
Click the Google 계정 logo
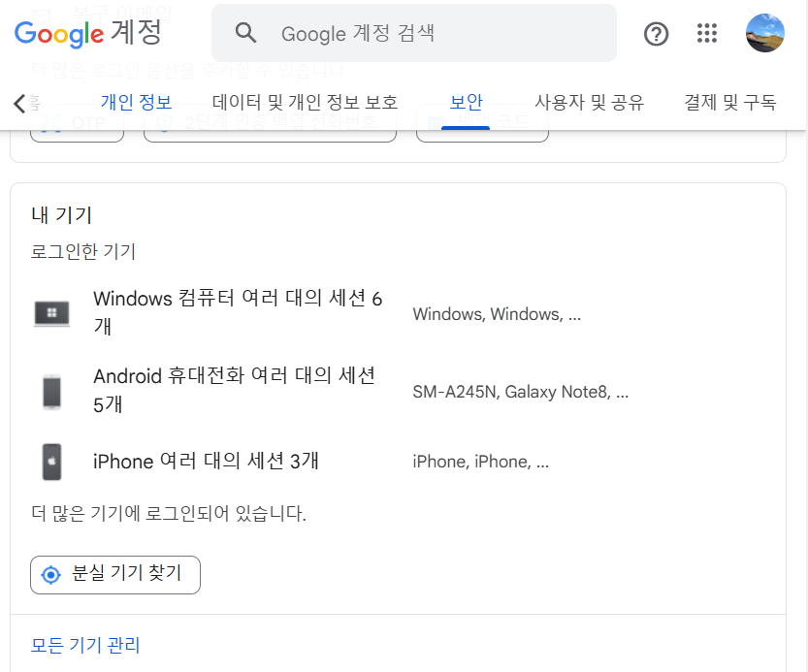coord(88,33)
